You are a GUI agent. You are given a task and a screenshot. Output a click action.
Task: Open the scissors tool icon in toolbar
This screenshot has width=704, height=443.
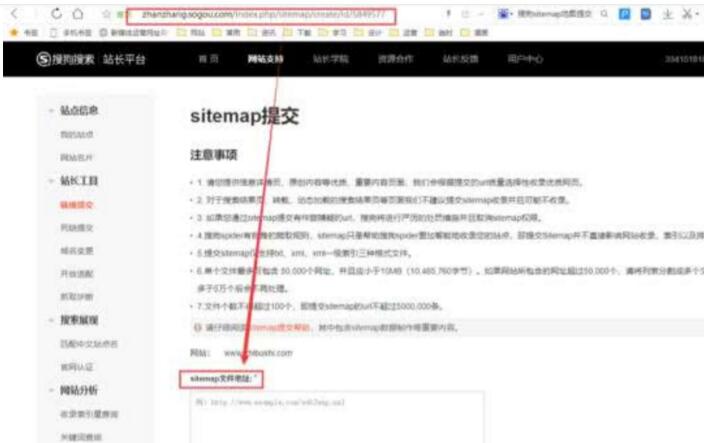click(x=687, y=14)
